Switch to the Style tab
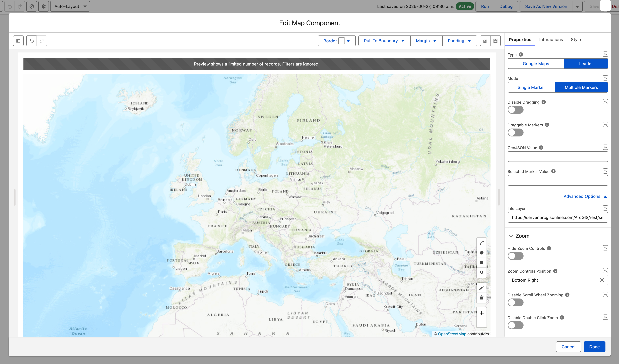The width and height of the screenshot is (619, 364). coord(576,39)
